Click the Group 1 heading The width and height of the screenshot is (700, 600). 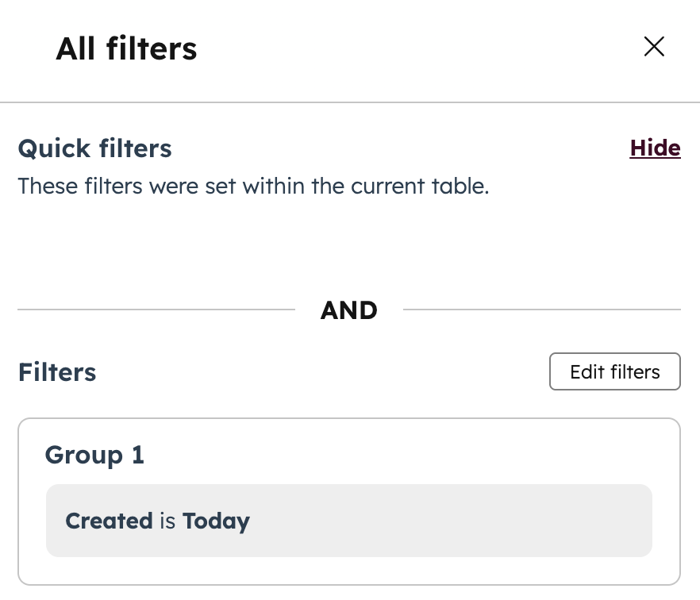pyautogui.click(x=94, y=455)
